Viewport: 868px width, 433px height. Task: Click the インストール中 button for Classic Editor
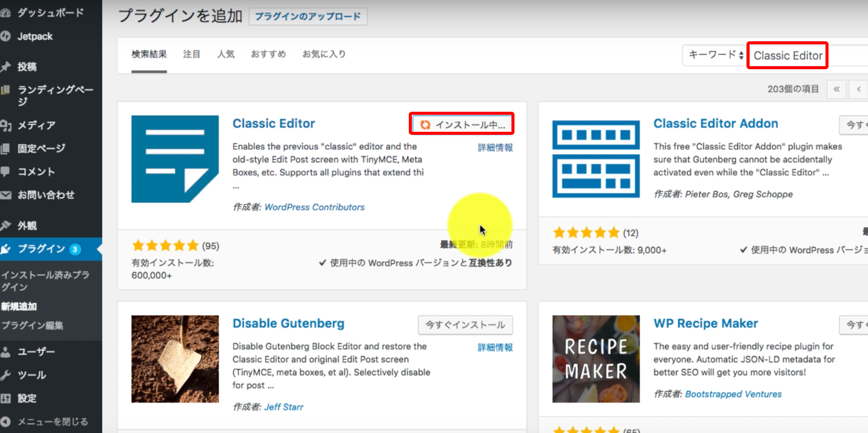(x=462, y=124)
